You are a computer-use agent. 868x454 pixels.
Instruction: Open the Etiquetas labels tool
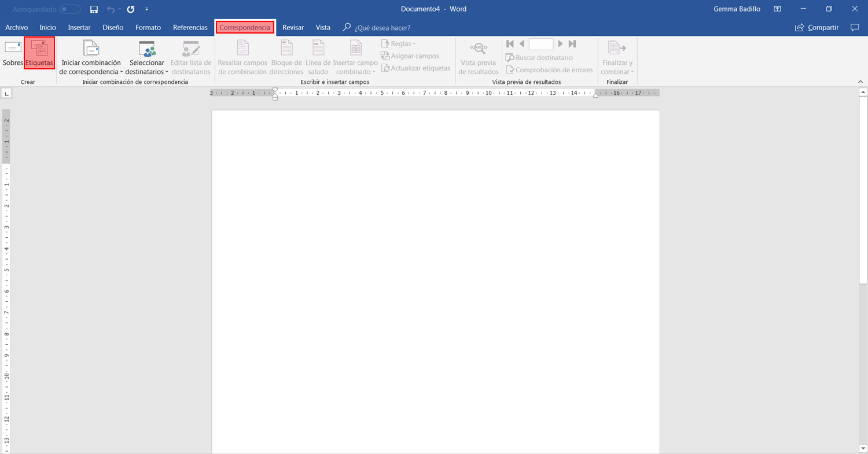tap(39, 53)
